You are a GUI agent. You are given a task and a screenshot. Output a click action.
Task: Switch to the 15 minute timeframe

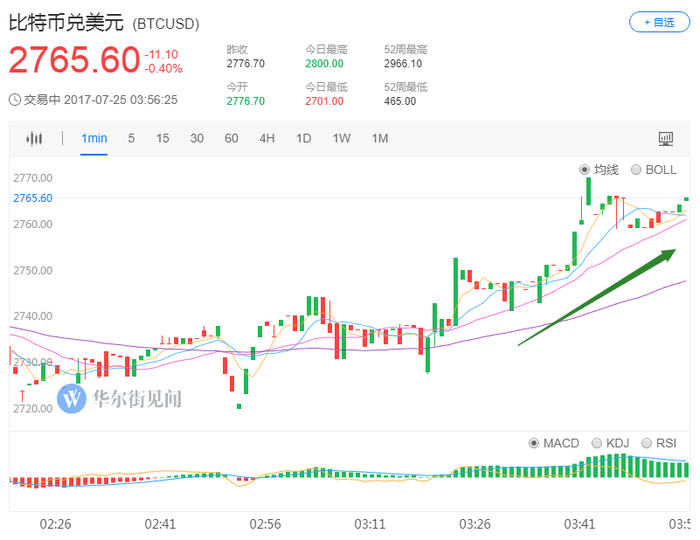click(x=162, y=139)
